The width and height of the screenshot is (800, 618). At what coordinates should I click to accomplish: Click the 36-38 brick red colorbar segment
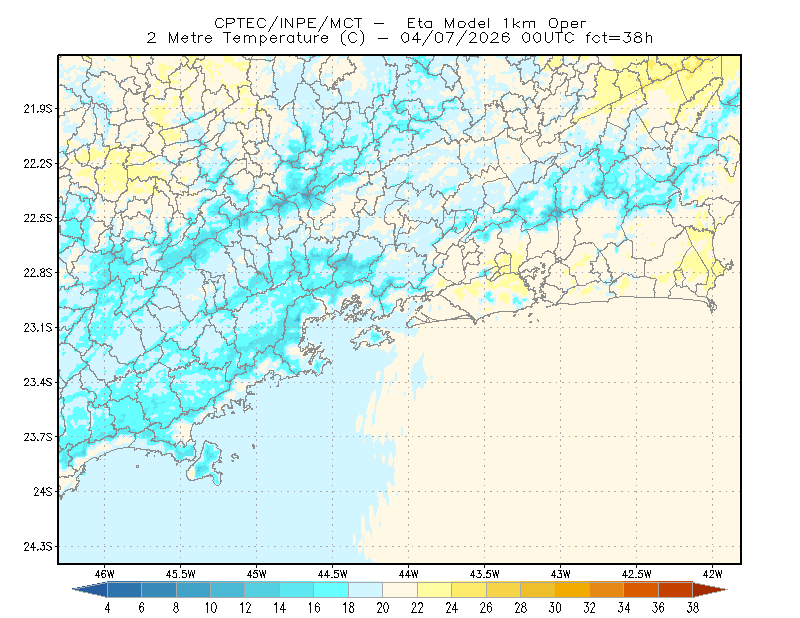pos(676,589)
